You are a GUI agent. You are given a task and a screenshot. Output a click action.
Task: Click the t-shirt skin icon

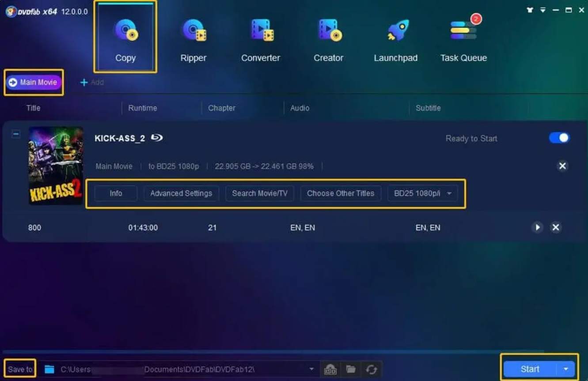coord(530,10)
